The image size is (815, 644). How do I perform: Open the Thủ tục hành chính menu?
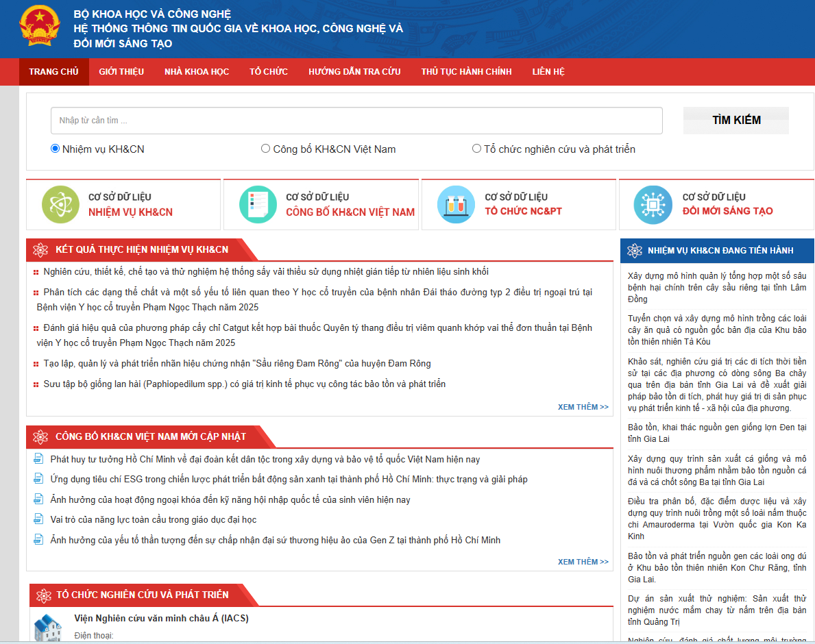466,72
